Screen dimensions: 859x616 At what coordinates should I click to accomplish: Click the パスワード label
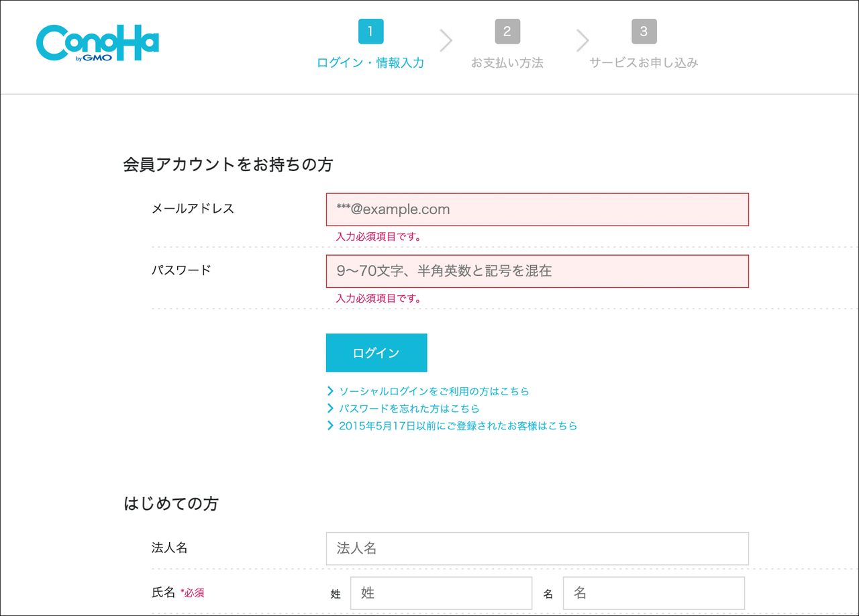point(181,270)
